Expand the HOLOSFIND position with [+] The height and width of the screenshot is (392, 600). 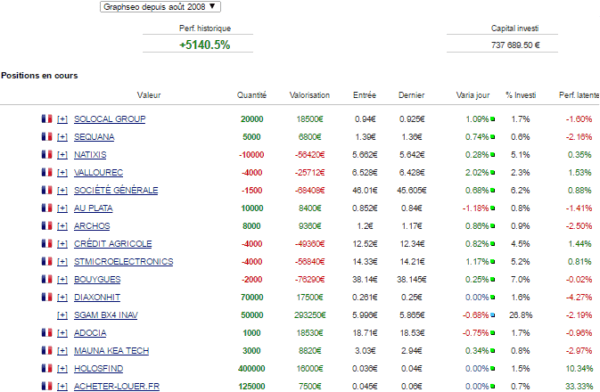tap(62, 369)
